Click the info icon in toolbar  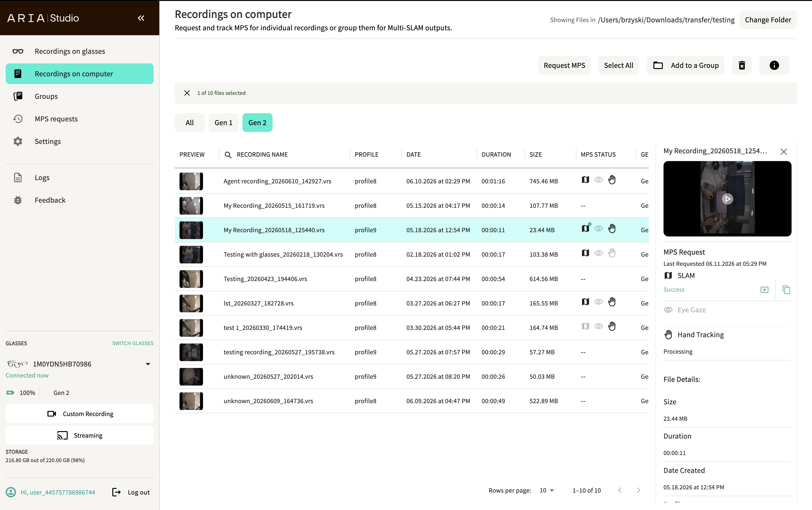click(x=774, y=65)
